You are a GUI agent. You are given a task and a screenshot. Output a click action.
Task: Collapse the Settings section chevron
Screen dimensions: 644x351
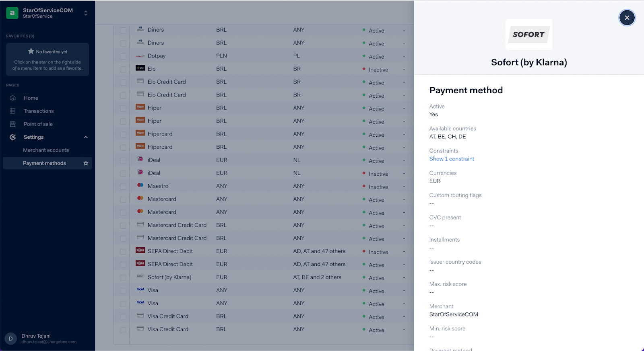coord(86,137)
